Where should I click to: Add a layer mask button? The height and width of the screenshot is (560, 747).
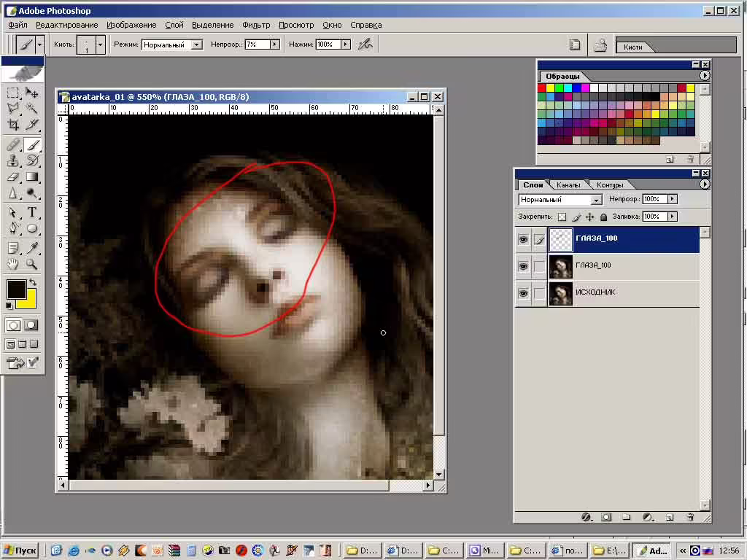[606, 517]
